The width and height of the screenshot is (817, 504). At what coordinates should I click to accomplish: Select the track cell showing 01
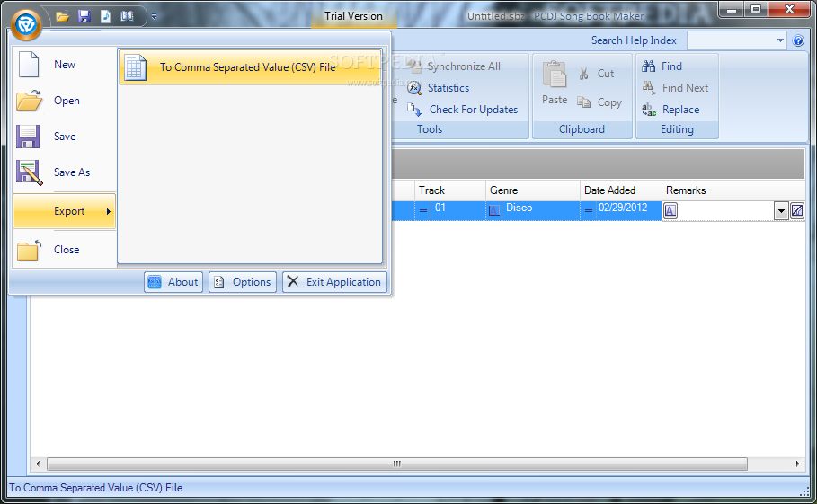click(450, 210)
